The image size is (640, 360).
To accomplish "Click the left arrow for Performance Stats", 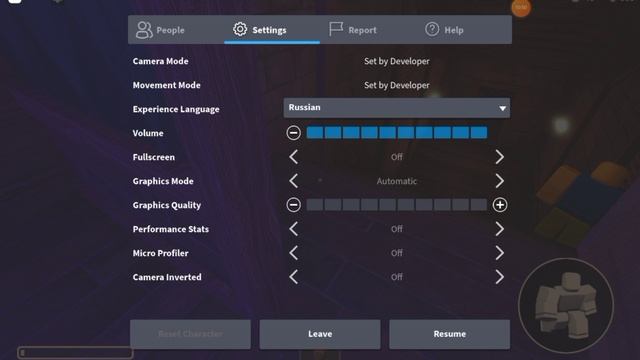I will pos(293,229).
